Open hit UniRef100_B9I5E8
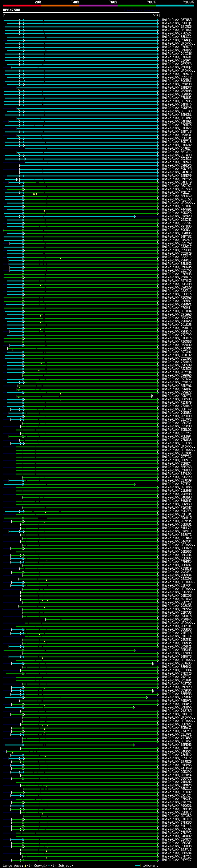The image size is (197, 868). (x=177, y=26)
